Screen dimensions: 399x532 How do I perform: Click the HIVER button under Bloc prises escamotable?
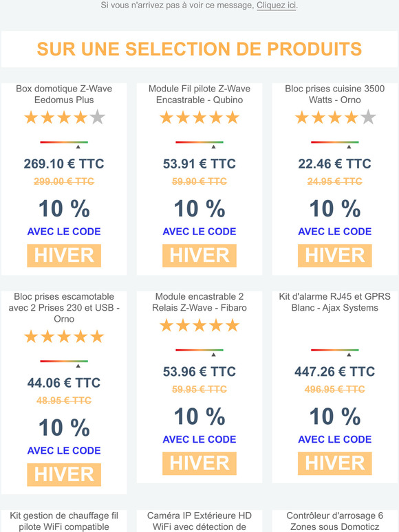pyautogui.click(x=64, y=475)
